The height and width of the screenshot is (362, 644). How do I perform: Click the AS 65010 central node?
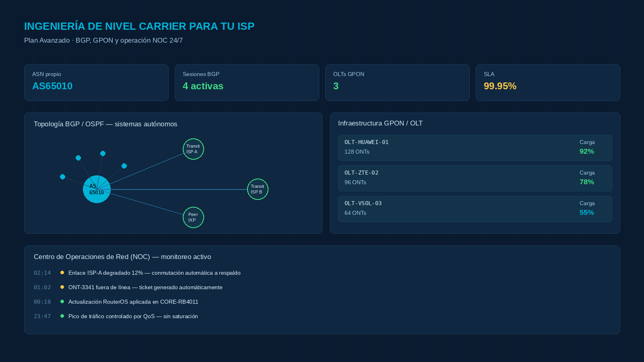click(97, 189)
